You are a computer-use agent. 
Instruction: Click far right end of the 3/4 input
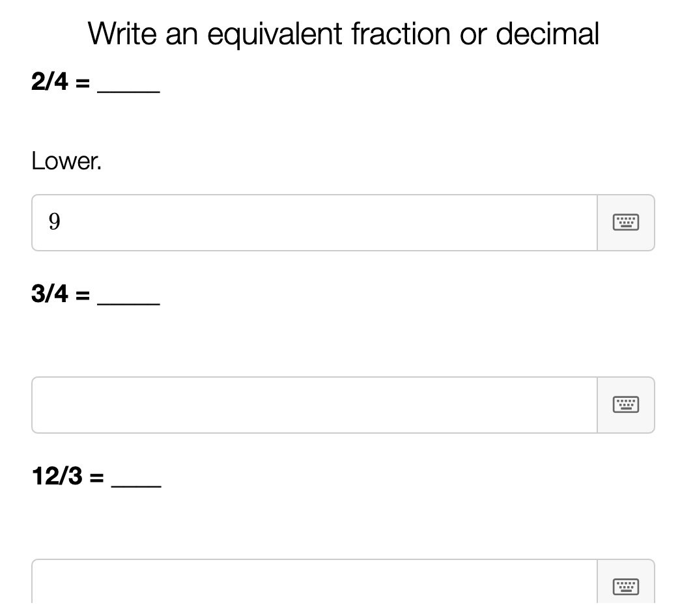[x=583, y=405]
